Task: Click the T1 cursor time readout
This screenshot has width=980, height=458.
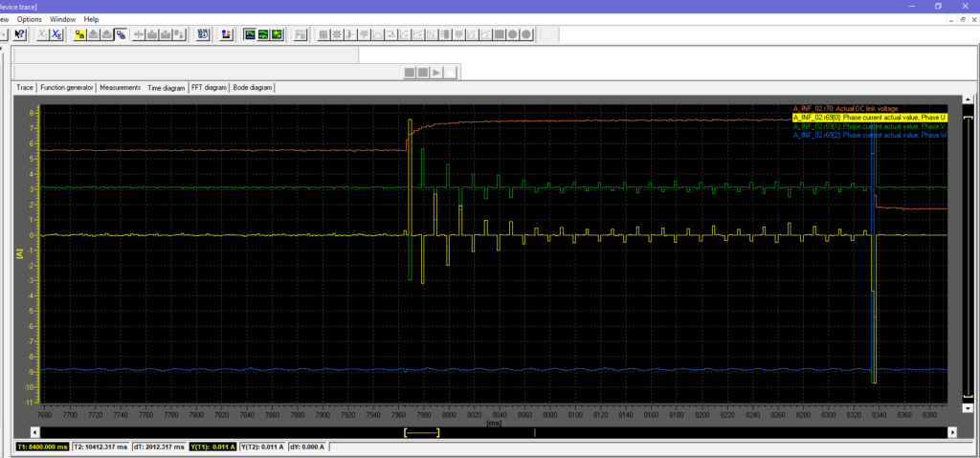Action: click(43, 447)
